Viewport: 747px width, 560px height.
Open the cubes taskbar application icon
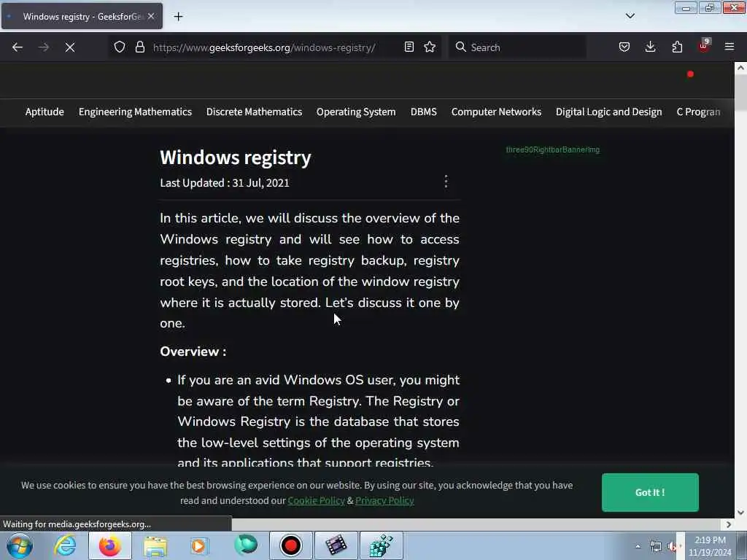[x=381, y=545]
